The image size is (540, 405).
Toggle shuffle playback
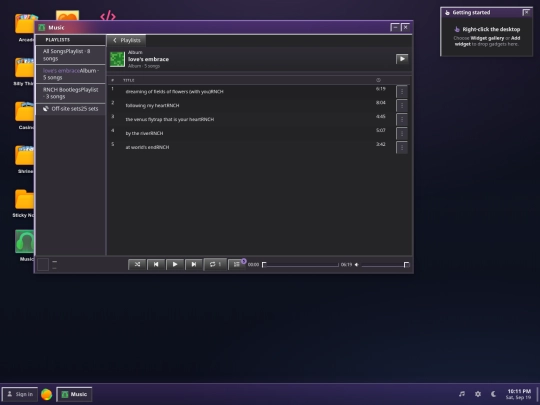click(x=137, y=264)
